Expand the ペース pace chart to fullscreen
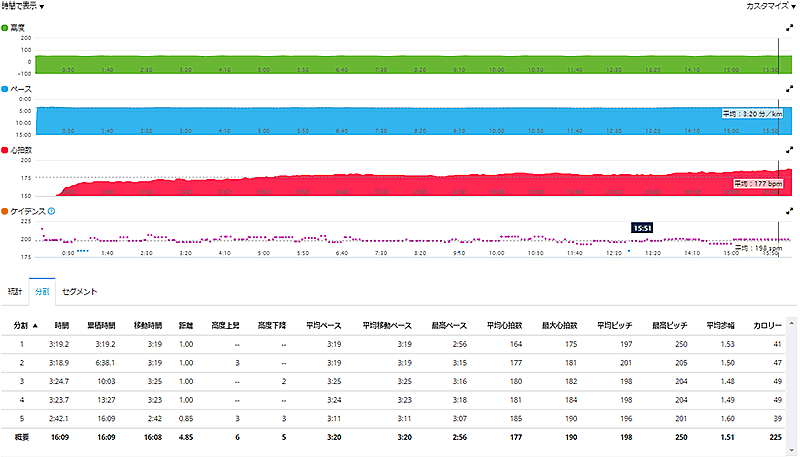The image size is (800, 457). [791, 89]
